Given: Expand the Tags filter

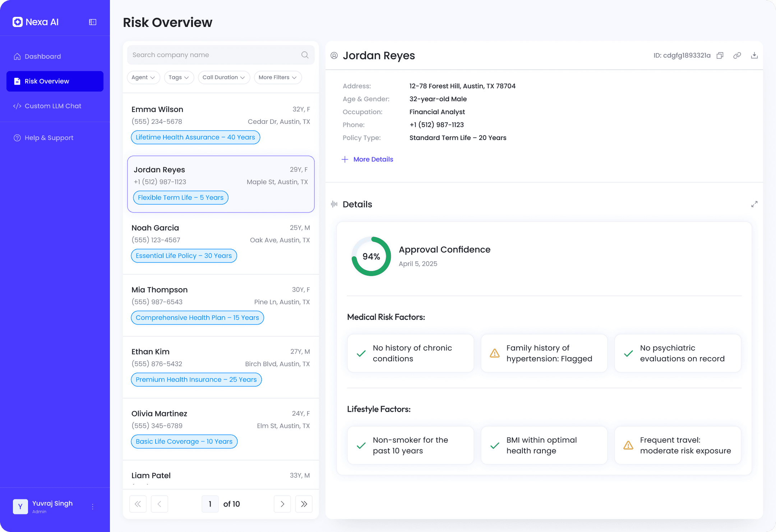Looking at the screenshot, I should click(179, 77).
